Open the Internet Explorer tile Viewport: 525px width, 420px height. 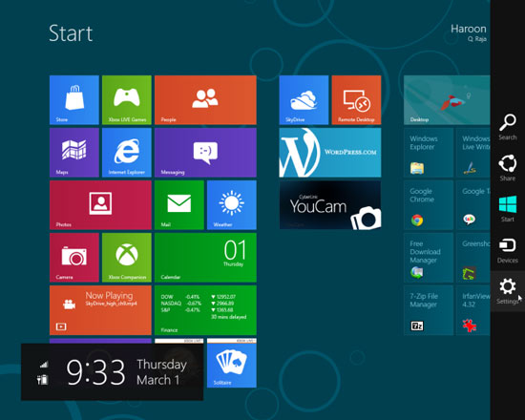(127, 153)
